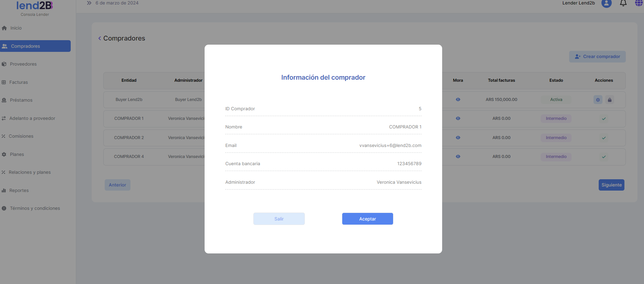The image size is (644, 284).
Task: Click the Aceptar button in dialog
Action: pos(367,219)
